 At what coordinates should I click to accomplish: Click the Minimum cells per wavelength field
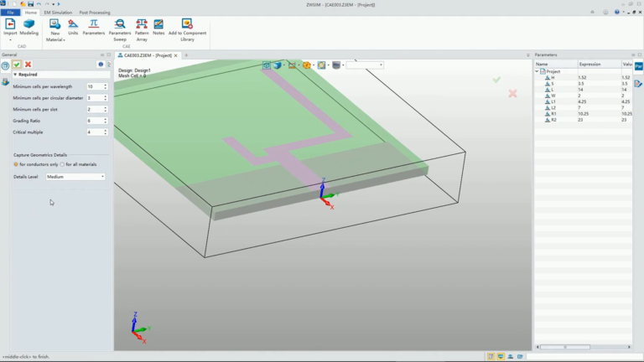point(97,86)
